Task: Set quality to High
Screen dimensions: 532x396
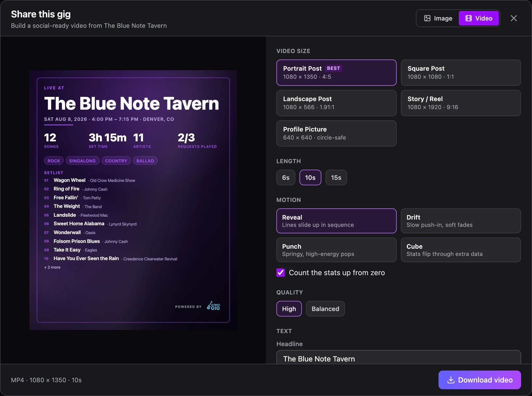Action: pos(289,309)
